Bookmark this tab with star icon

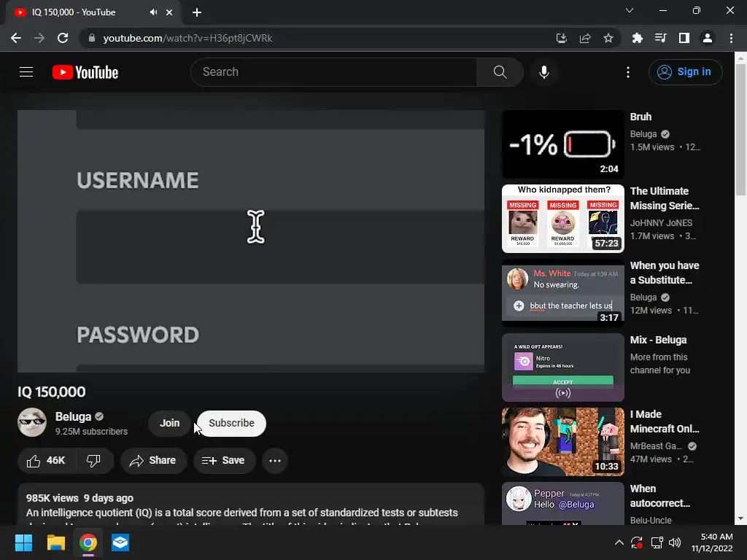click(608, 38)
